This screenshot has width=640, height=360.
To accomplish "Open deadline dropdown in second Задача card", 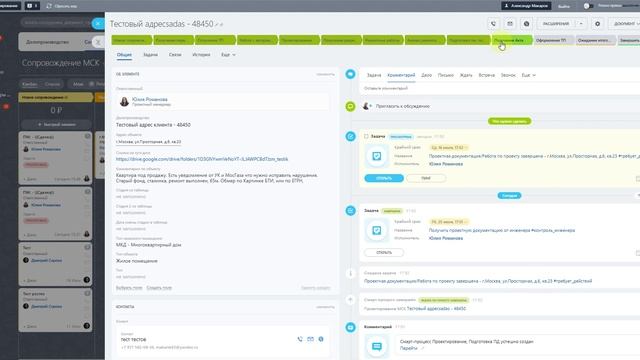I will pyautogui.click(x=449, y=222).
